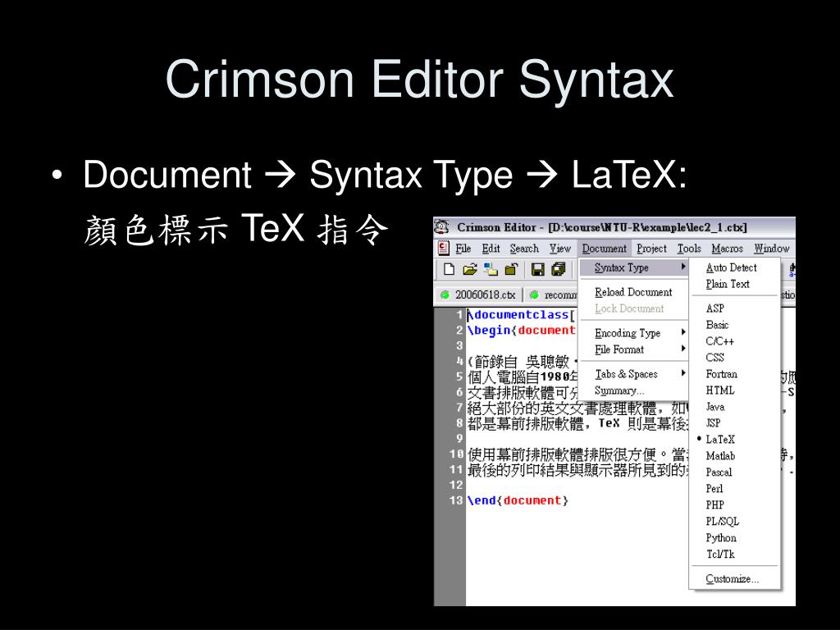Open the Tools menu
Image resolution: width=840 pixels, height=630 pixels.
pos(689,249)
